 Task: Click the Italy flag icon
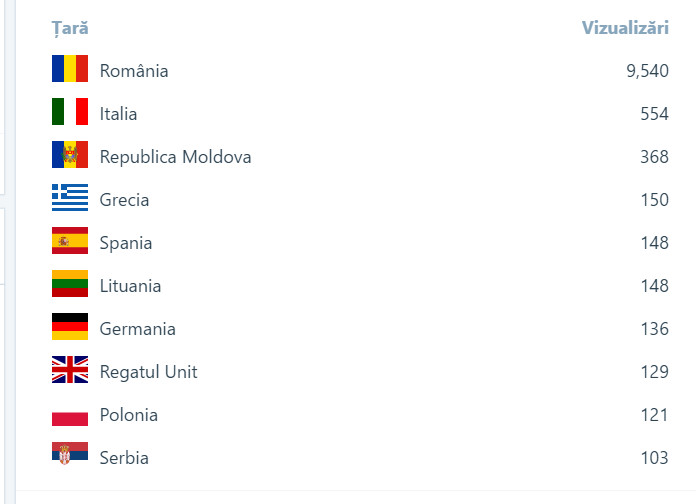(70, 113)
